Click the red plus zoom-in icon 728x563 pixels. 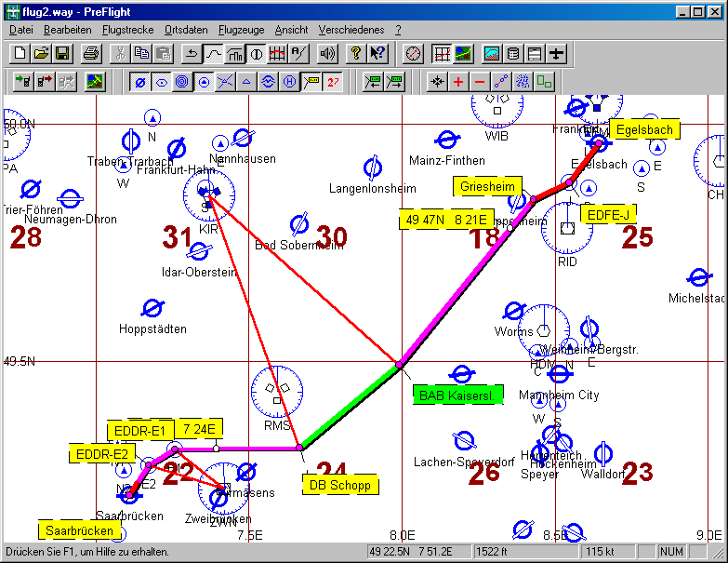[457, 82]
